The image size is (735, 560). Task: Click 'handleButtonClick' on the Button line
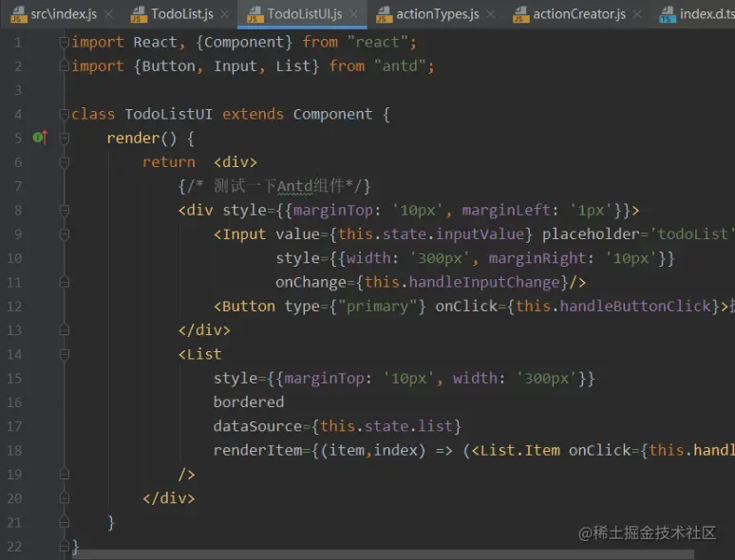(635, 306)
